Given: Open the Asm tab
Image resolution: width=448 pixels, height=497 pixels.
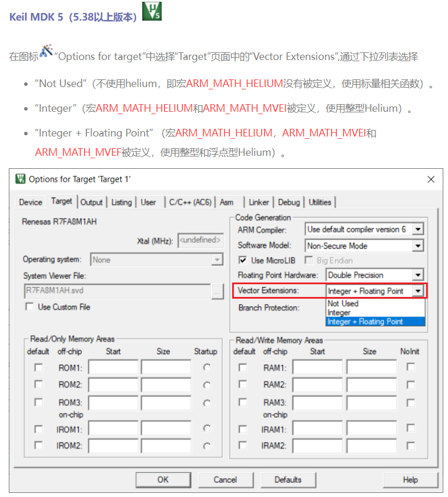Looking at the screenshot, I should coord(226,202).
